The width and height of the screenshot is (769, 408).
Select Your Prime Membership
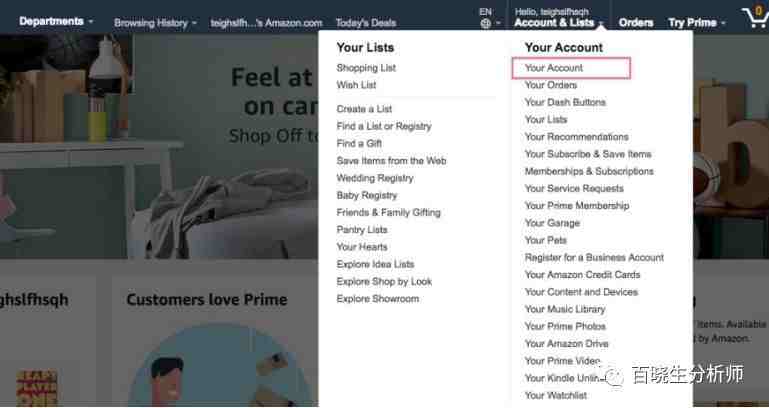(577, 205)
